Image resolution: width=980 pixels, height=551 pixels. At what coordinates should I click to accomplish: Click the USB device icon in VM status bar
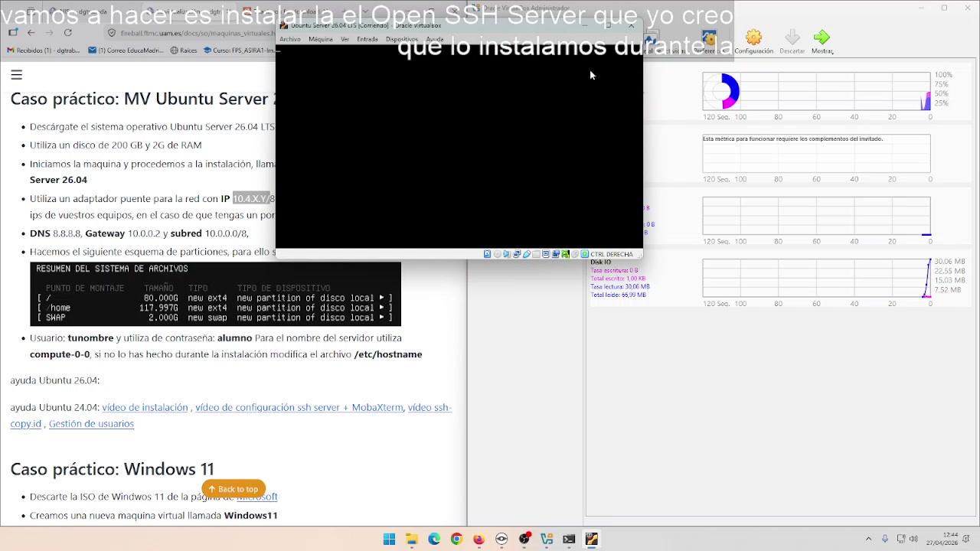(x=527, y=254)
